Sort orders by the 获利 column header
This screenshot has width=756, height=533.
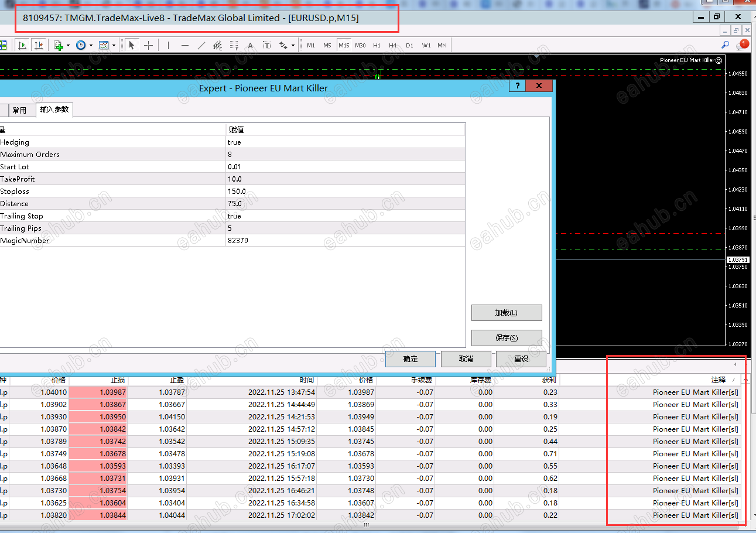click(526, 380)
